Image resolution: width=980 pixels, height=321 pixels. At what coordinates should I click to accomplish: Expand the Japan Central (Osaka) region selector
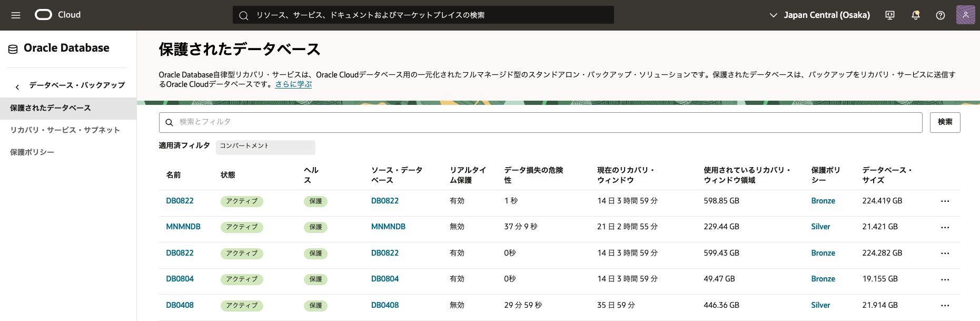820,15
